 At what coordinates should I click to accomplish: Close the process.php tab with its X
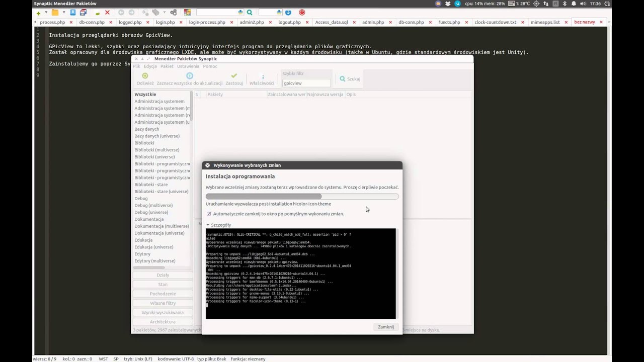[71, 22]
